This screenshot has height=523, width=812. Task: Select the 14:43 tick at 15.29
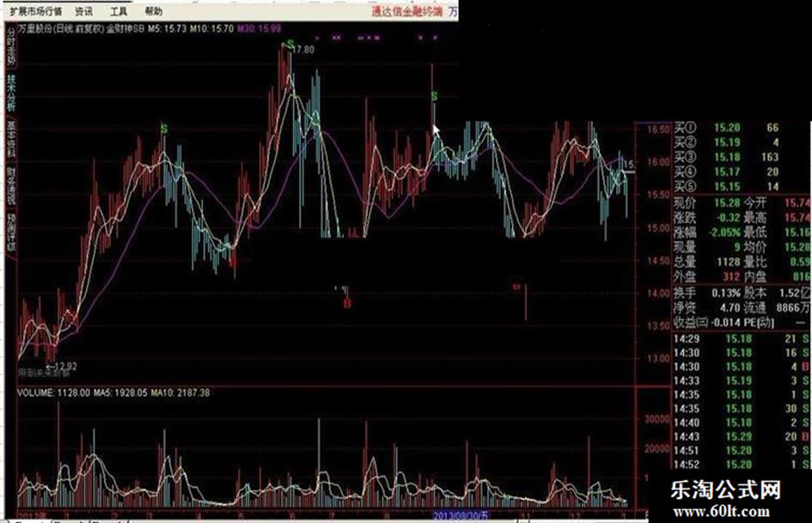pos(742,436)
